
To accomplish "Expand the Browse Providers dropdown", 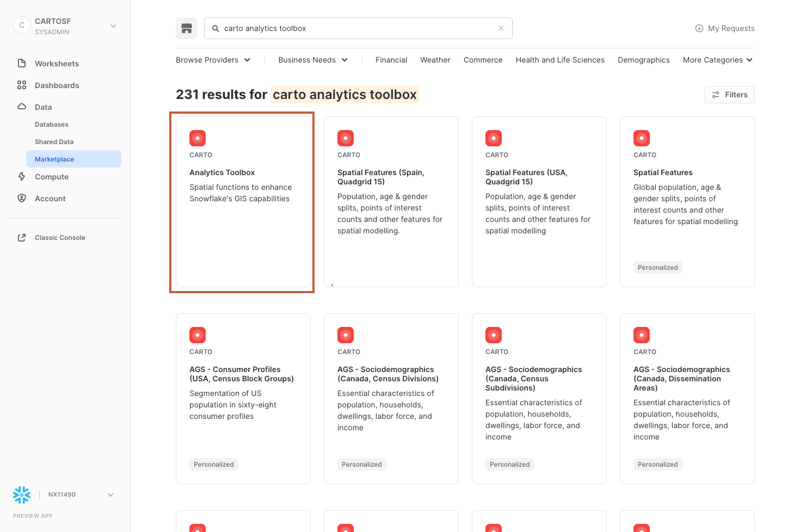I will point(213,60).
